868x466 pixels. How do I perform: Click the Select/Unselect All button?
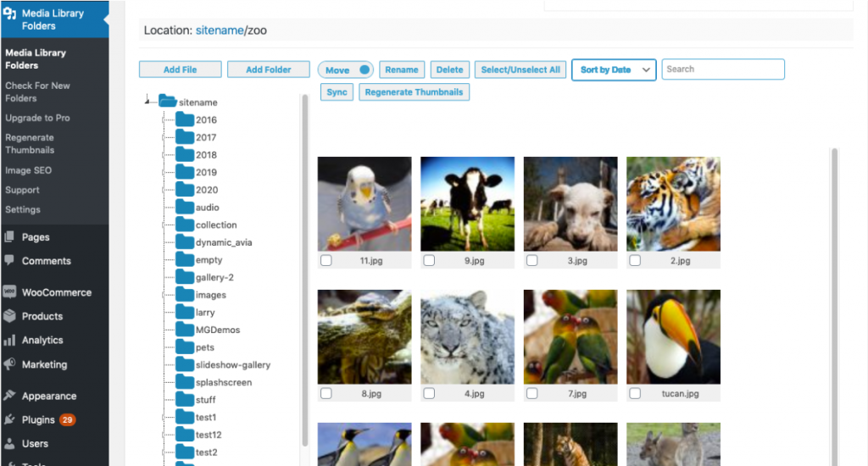coord(520,69)
